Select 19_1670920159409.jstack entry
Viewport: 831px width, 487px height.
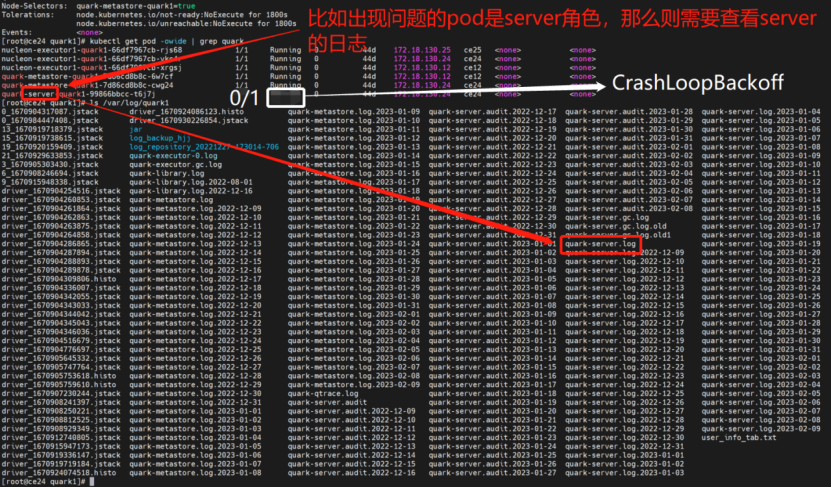coord(52,147)
